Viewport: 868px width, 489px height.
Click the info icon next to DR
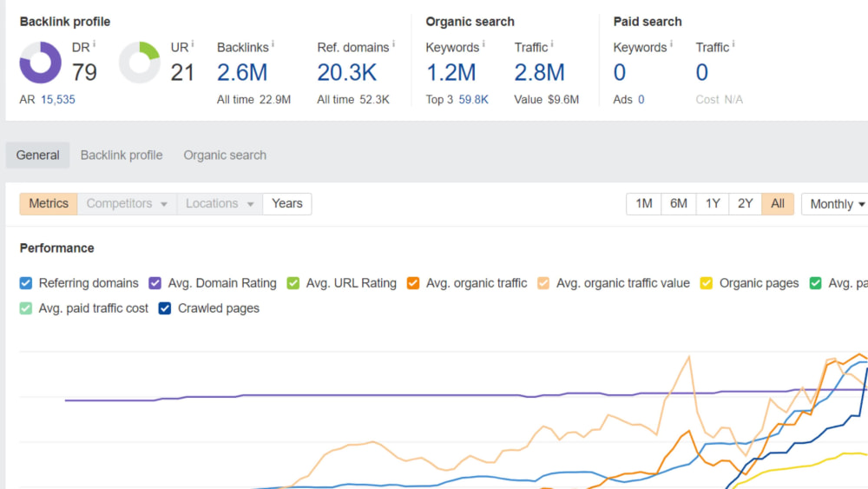(x=94, y=43)
